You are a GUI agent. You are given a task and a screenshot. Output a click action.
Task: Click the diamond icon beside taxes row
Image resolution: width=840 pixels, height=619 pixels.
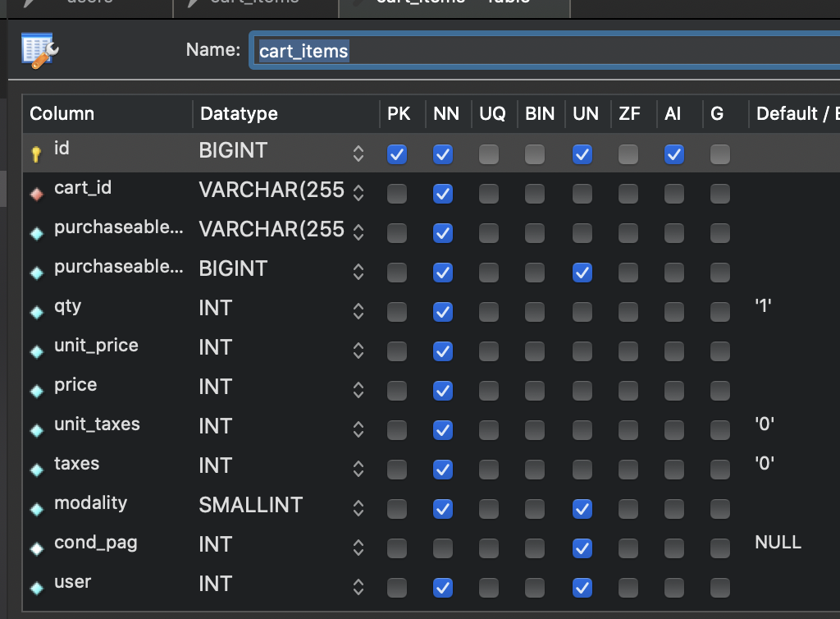pos(36,470)
